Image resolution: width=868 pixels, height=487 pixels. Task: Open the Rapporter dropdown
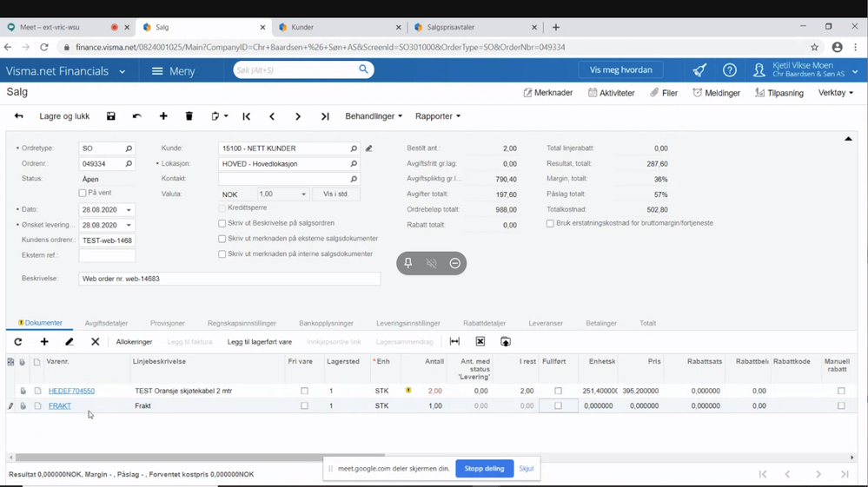(x=438, y=116)
